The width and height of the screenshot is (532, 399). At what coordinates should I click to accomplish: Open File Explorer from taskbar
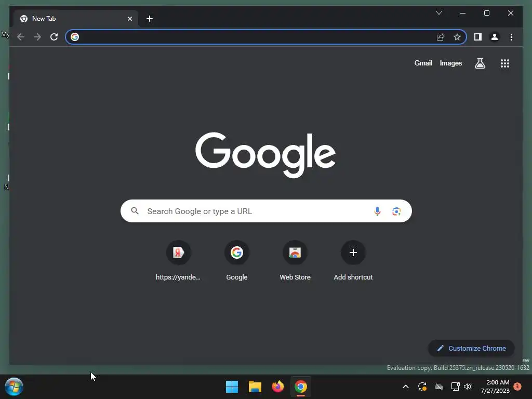point(255,387)
